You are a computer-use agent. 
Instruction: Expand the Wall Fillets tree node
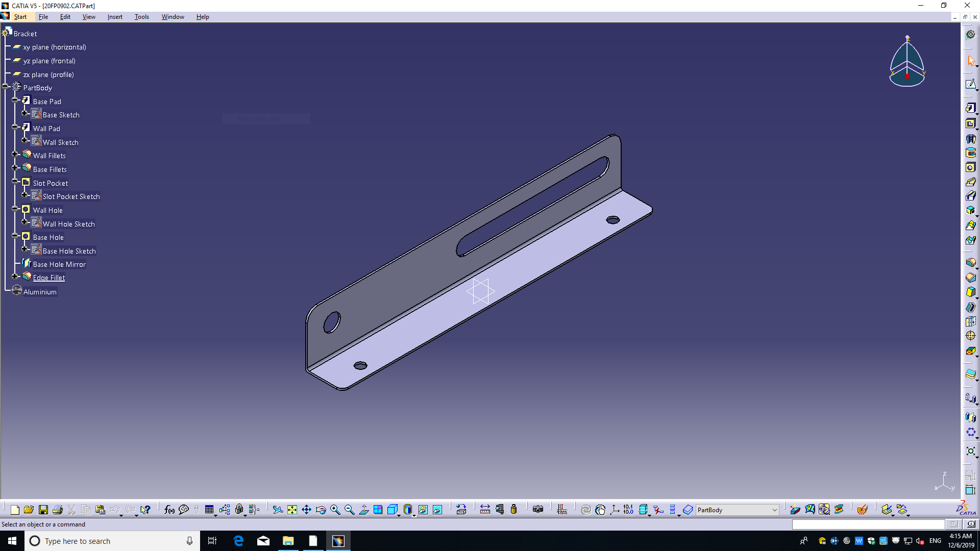[x=15, y=154]
